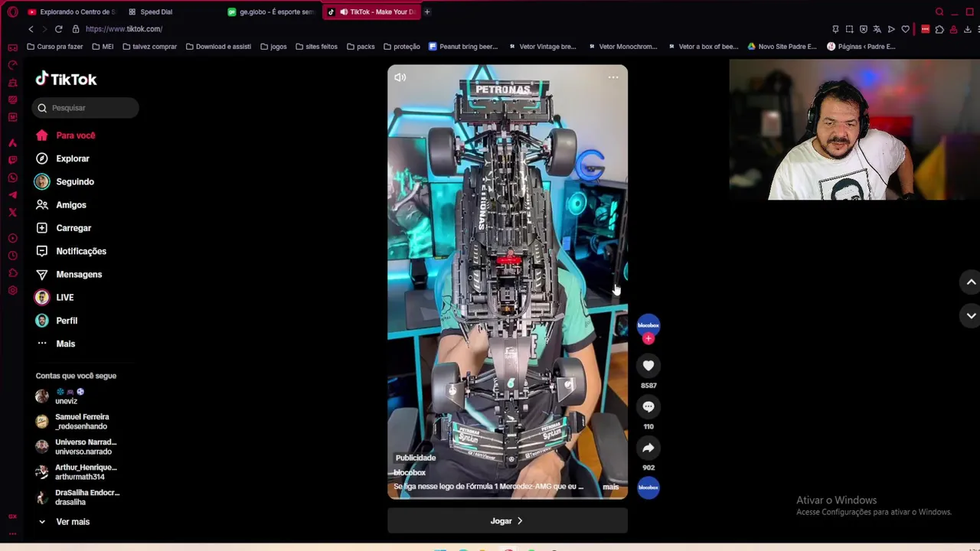The height and width of the screenshot is (551, 980).
Task: Open Mensagens
Action: 69,274
